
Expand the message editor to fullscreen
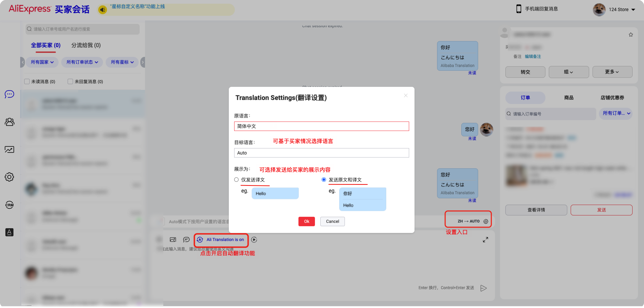486,240
